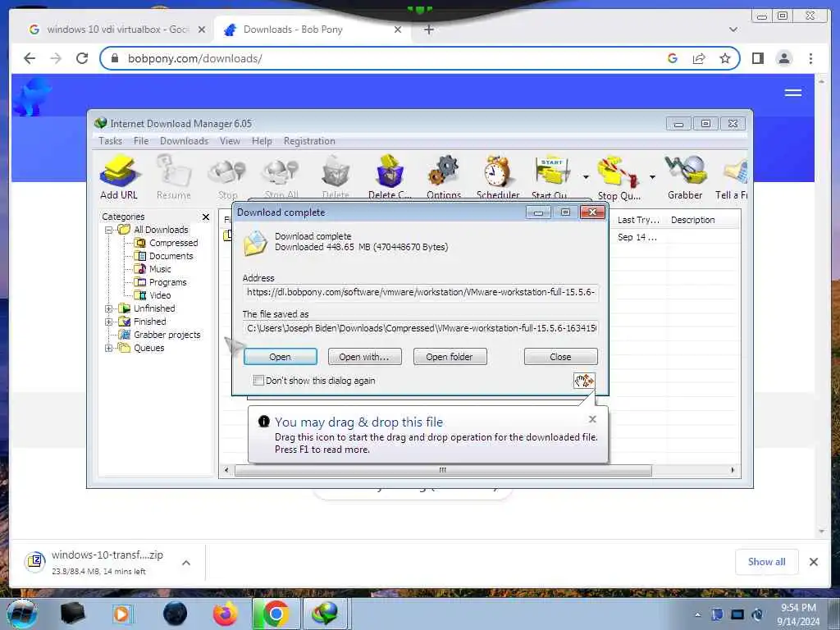Go back in Chrome
This screenshot has height=630, width=840.
coord(30,58)
